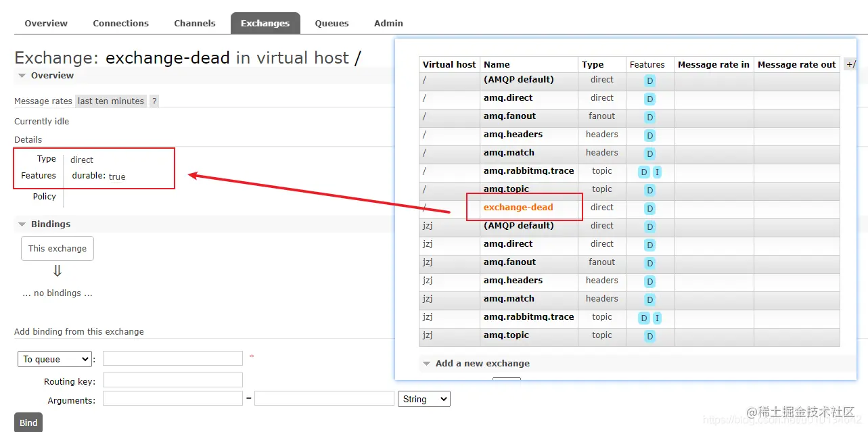Open amq.headers exchange in host /
868x432 pixels.
[513, 135]
